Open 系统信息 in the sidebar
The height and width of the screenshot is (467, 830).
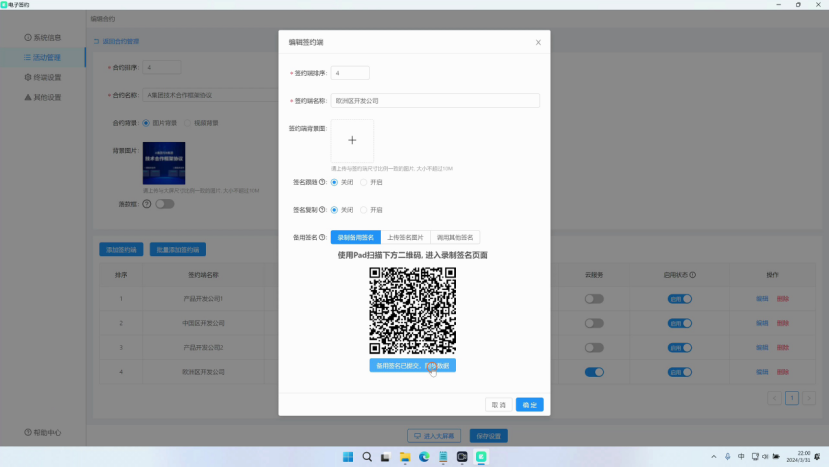pos(42,38)
